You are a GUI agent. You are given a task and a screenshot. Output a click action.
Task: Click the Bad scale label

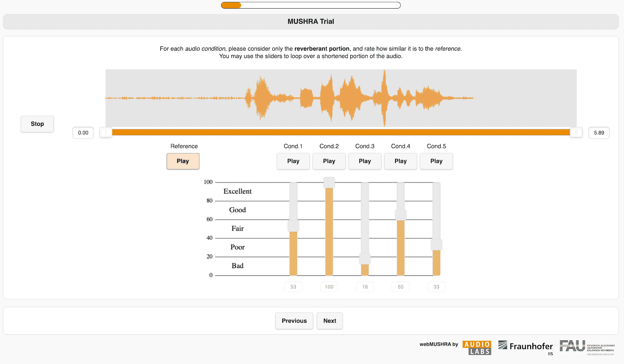point(238,266)
